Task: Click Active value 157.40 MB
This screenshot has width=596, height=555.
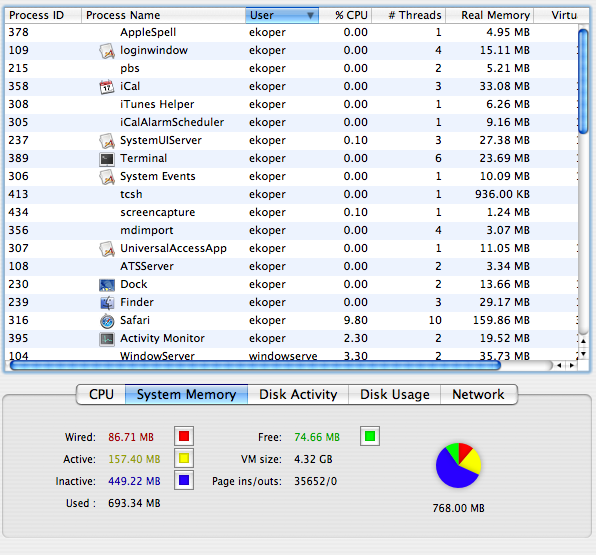Action: 134,459
